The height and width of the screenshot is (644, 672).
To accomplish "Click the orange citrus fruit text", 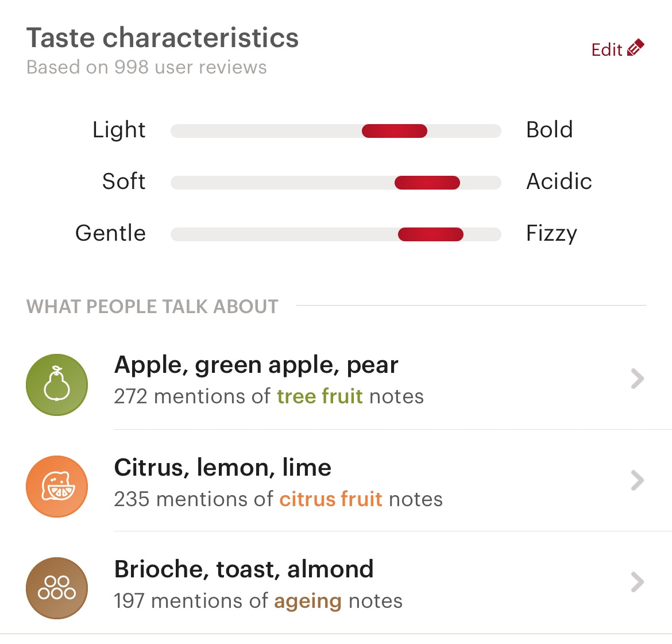I will pyautogui.click(x=331, y=499).
